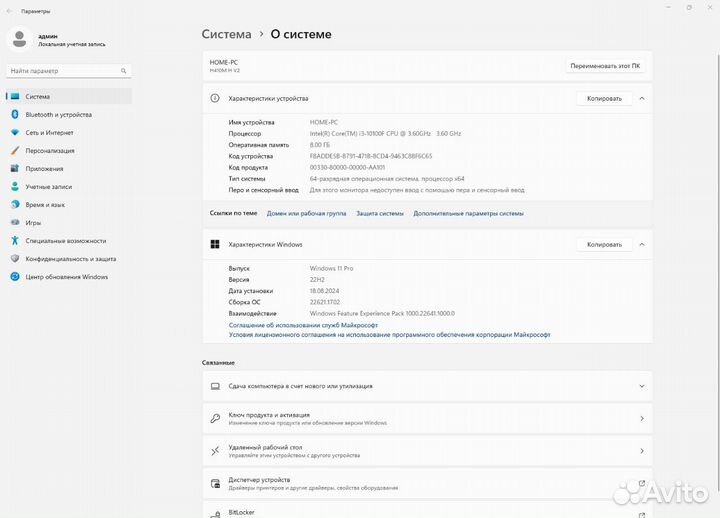Click the Приложения sidebar icon
The height and width of the screenshot is (518, 720).
(15, 169)
